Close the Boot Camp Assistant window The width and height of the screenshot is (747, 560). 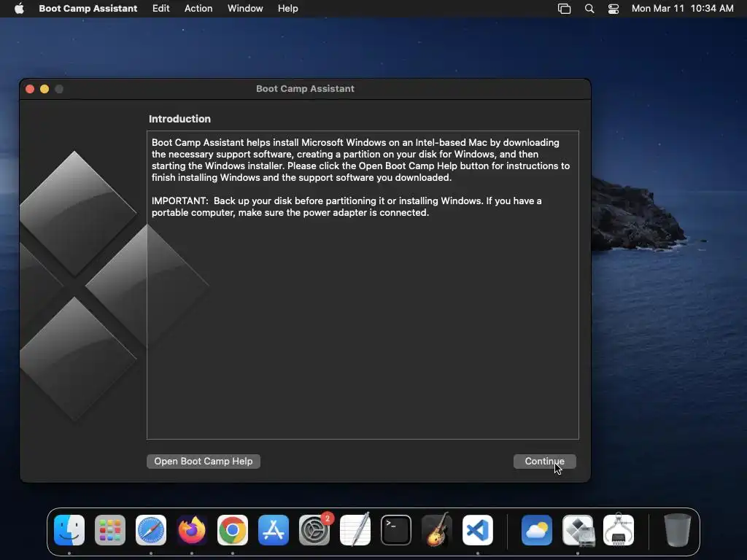[30, 89]
